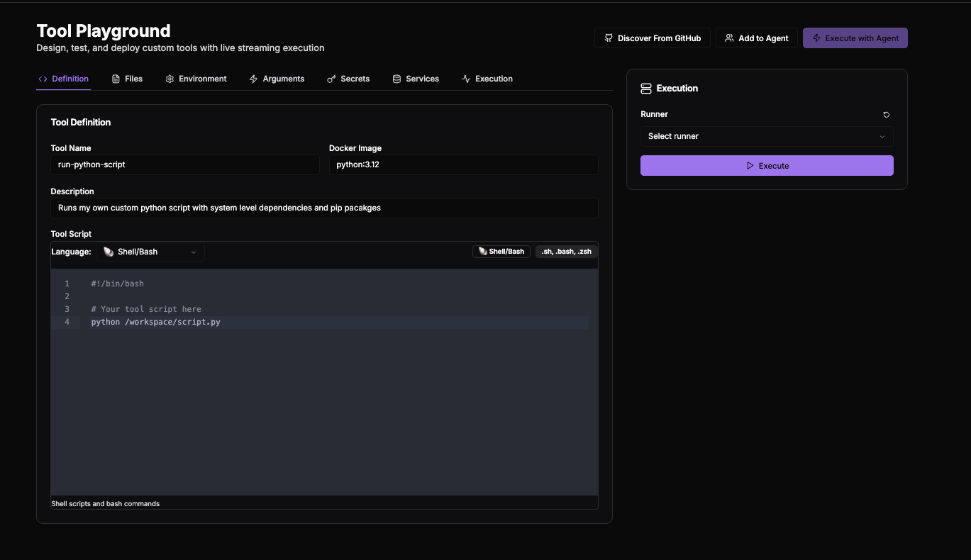Click the 'Tool Playground' page title
Viewport: 971px width, 560px height.
(x=104, y=31)
